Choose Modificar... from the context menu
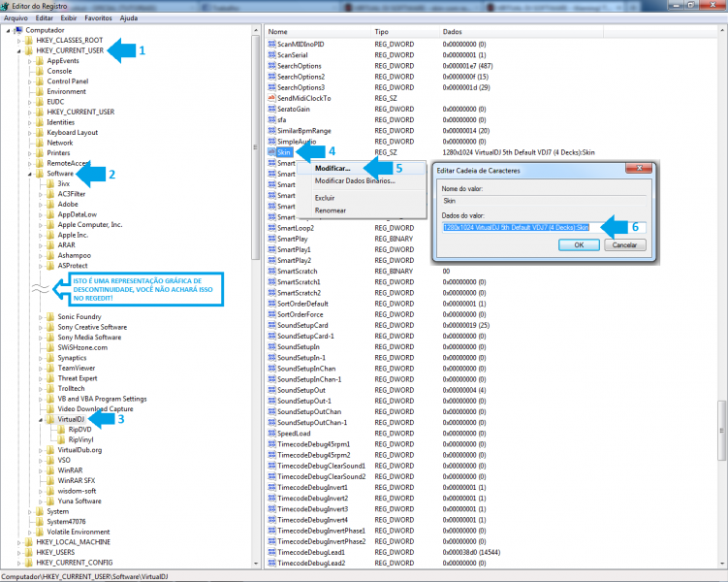Image resolution: width=728 pixels, height=582 pixels. [x=362, y=168]
